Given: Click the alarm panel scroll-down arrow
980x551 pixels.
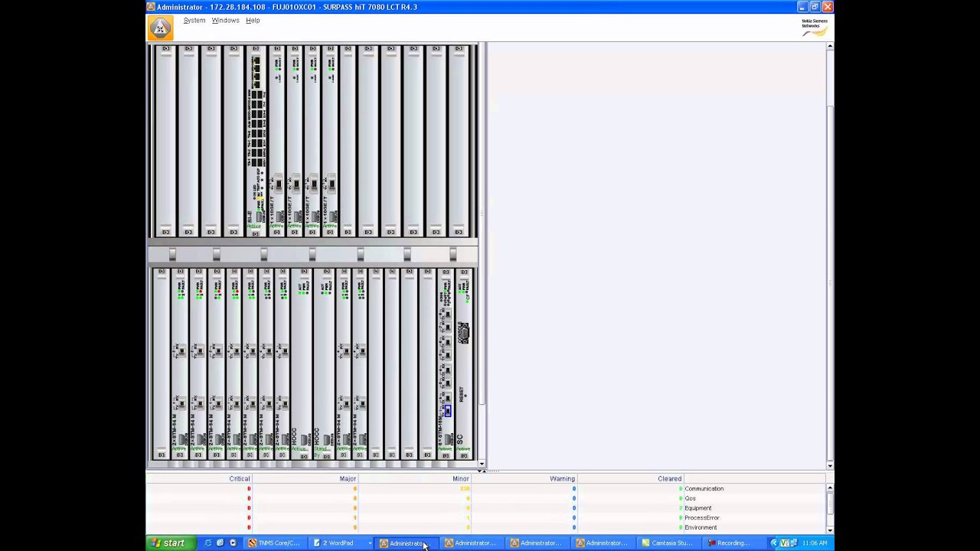Looking at the screenshot, I should 830,530.
